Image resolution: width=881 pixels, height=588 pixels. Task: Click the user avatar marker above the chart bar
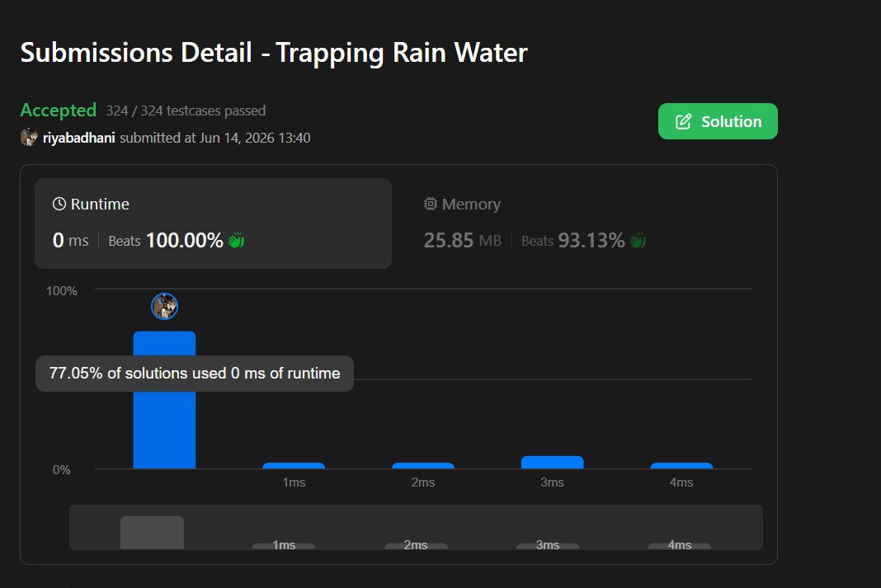point(165,307)
